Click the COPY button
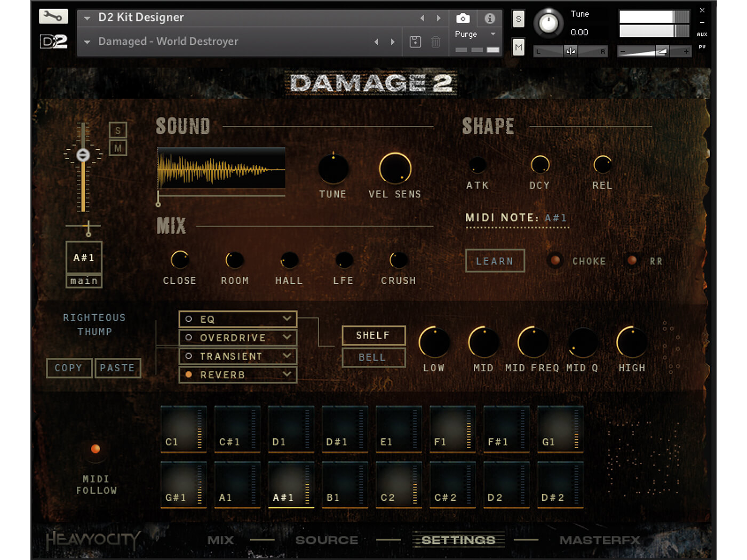The image size is (747, 560). tap(69, 368)
